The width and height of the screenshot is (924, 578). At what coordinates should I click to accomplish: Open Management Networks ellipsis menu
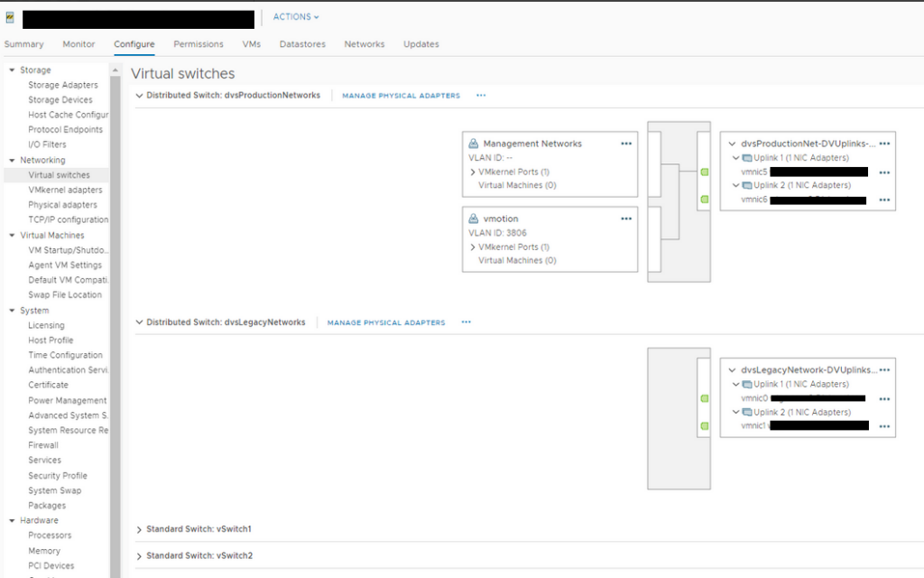626,144
